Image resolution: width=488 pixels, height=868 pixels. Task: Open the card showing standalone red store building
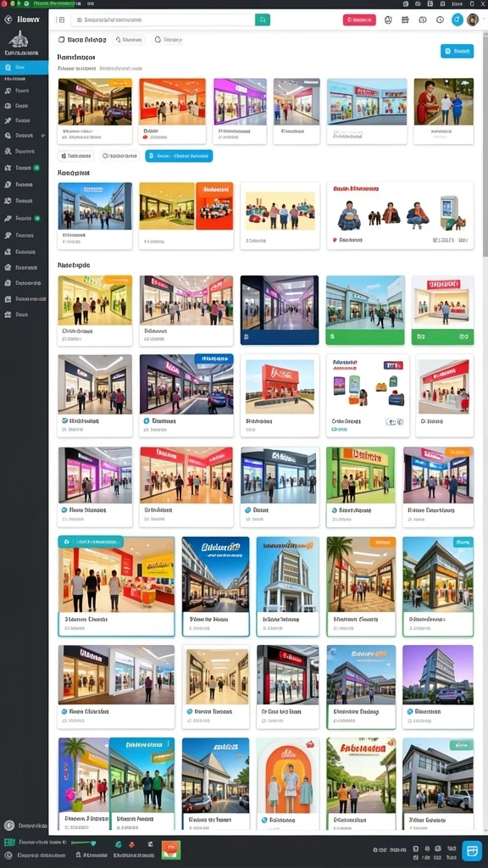[280, 395]
